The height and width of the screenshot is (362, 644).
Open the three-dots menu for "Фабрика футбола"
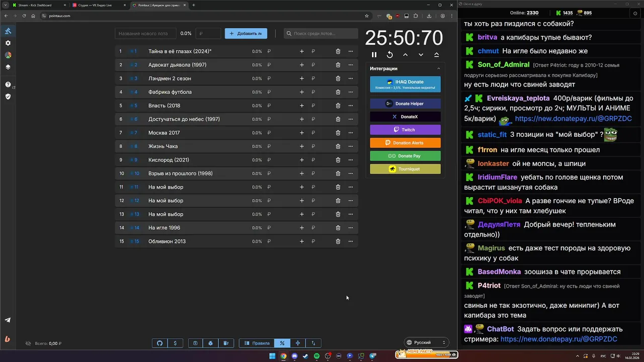point(351,92)
